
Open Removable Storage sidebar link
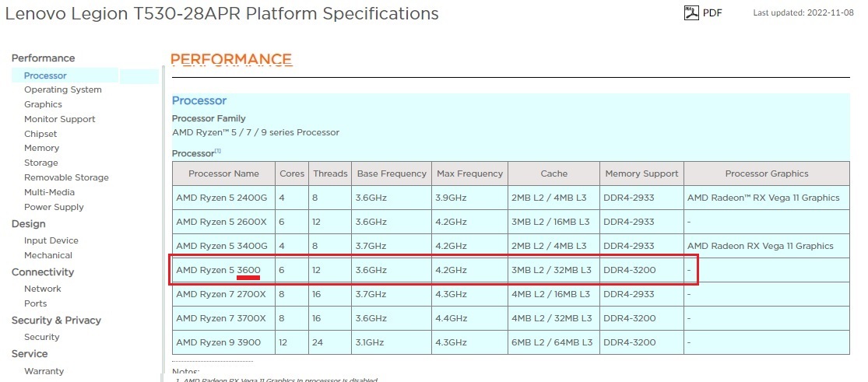coord(66,177)
